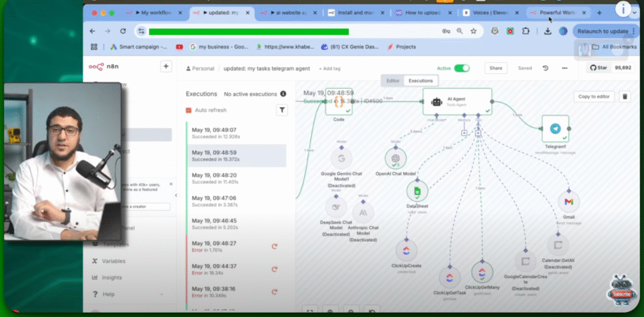This screenshot has height=317, width=644.
Task: Open the Code node on the canvas
Action: (339, 102)
